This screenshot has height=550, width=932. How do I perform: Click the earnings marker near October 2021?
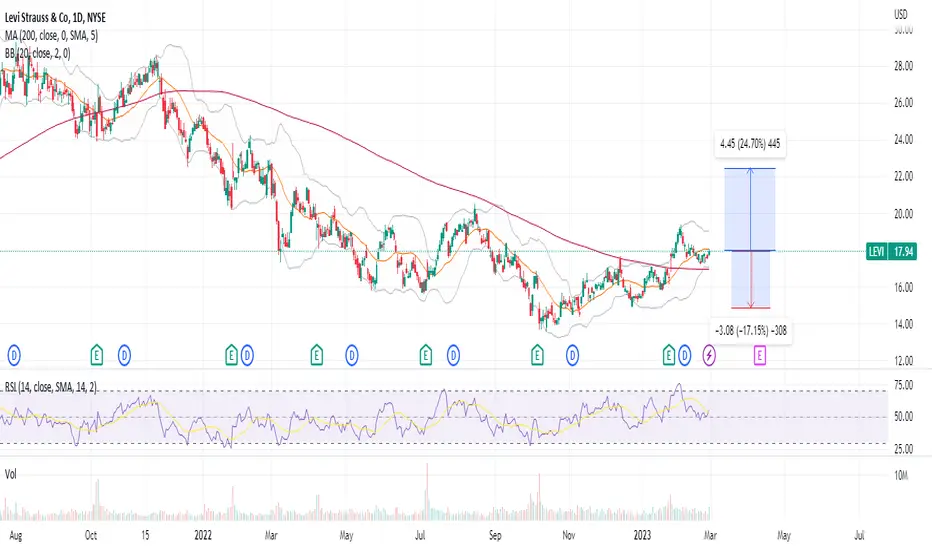[97, 356]
